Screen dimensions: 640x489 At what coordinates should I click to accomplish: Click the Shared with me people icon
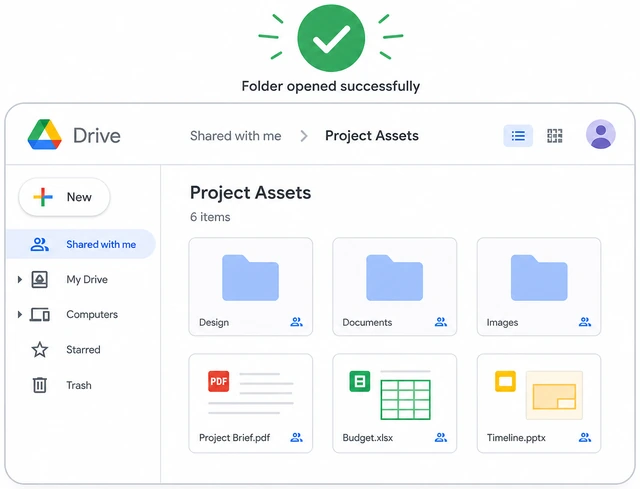point(40,244)
